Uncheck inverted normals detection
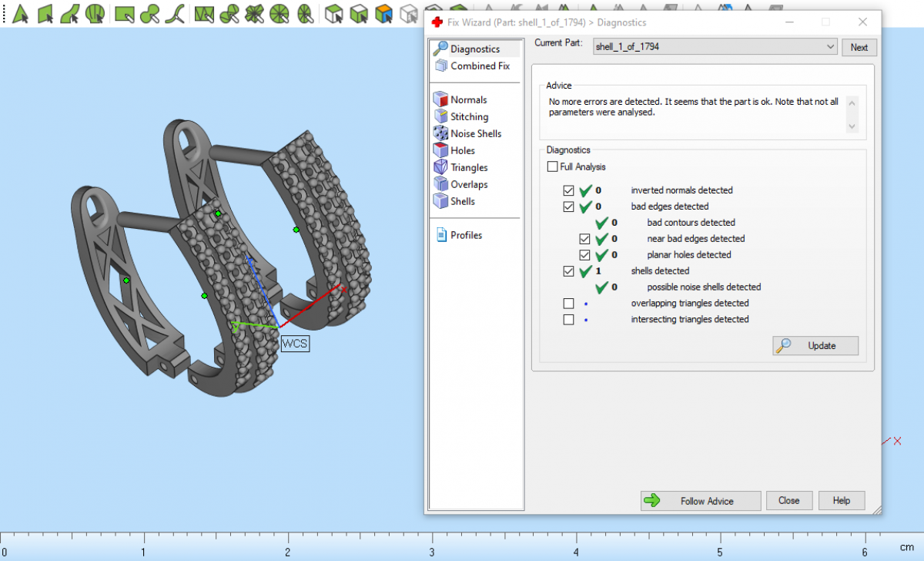 coord(569,190)
